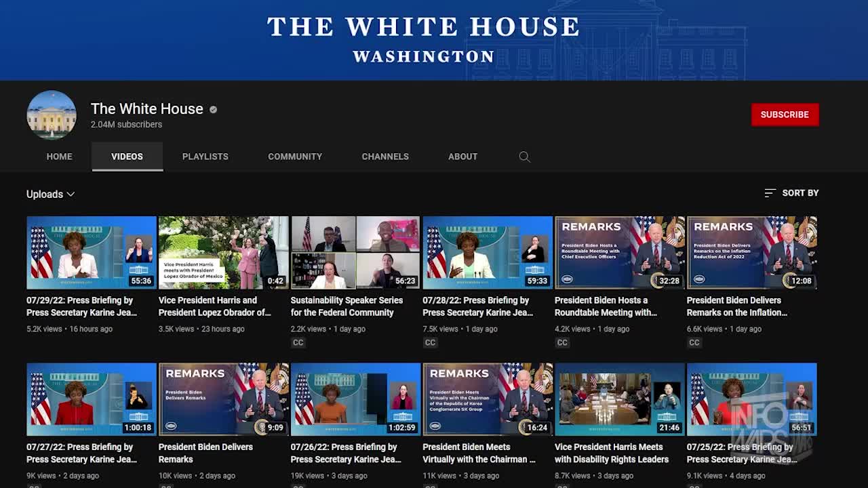Click CC badge under Roundtable Meeting video

[562, 343]
